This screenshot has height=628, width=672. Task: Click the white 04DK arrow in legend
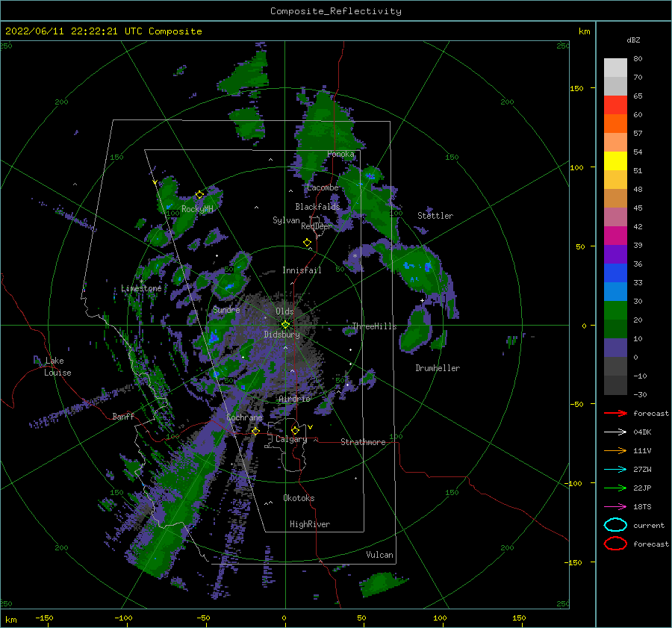(615, 432)
